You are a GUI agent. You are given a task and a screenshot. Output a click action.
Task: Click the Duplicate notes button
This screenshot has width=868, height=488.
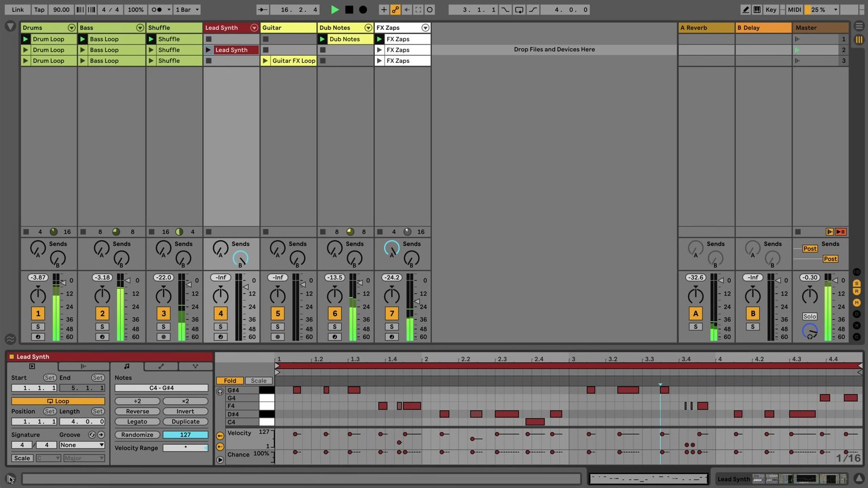click(185, 422)
